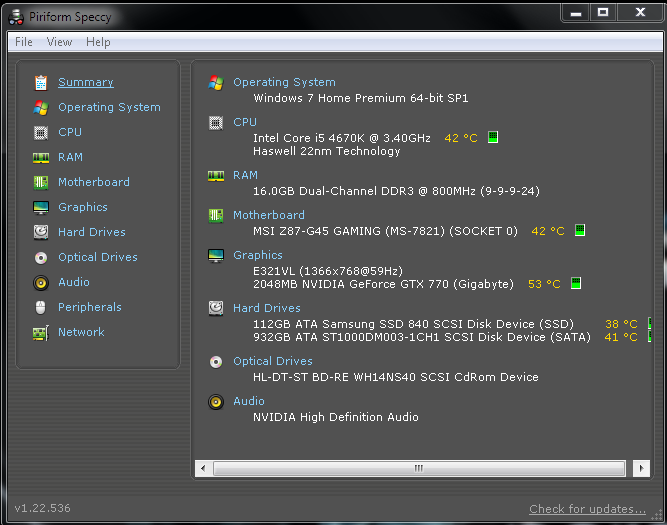Click the Hard Drives icon in sidebar
This screenshot has height=525, width=667.
pos(41,232)
